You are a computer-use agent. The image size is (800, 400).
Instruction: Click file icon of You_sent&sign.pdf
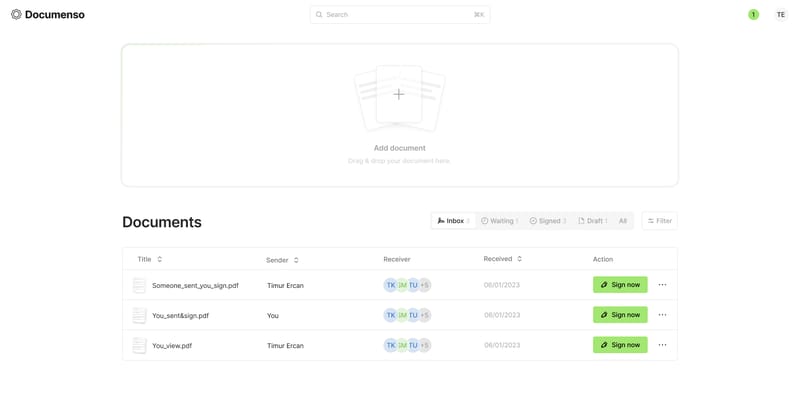coord(139,315)
